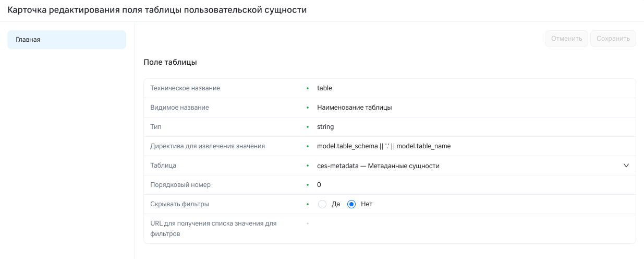Expand the Таблица chevron arrow
This screenshot has width=644, height=259.
(x=626, y=166)
